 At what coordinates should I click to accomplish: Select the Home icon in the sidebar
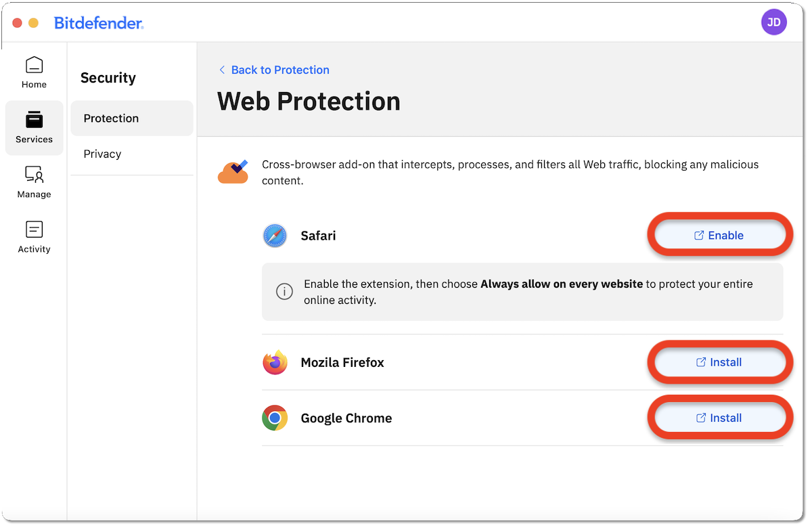click(34, 68)
